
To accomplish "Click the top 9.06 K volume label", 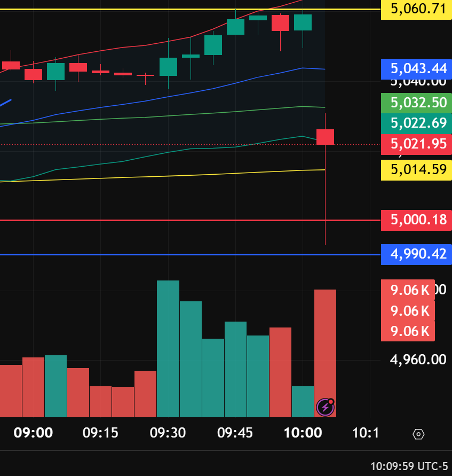I will (408, 290).
